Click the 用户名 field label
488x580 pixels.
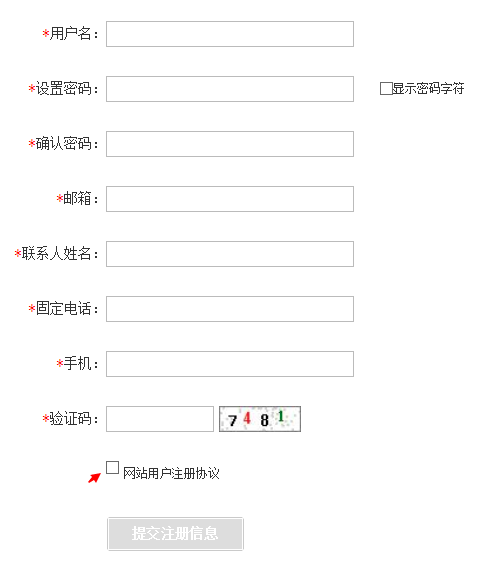(71, 34)
